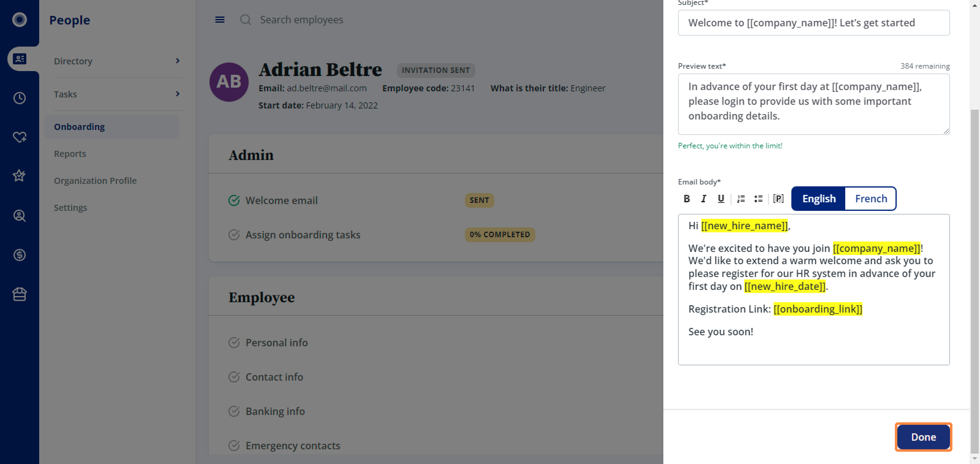Open the marketplace store icon in sidebar
The height and width of the screenshot is (464, 980).
click(x=19, y=294)
